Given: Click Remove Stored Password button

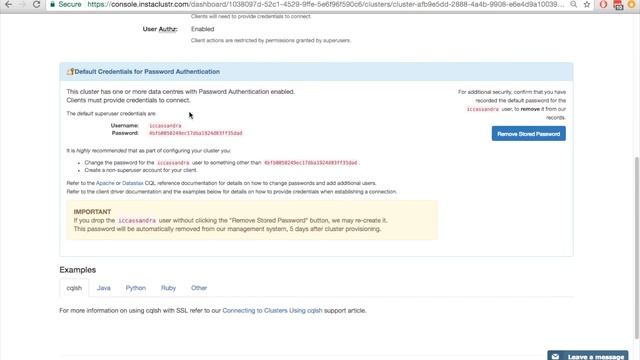Looking at the screenshot, I should 529,134.
